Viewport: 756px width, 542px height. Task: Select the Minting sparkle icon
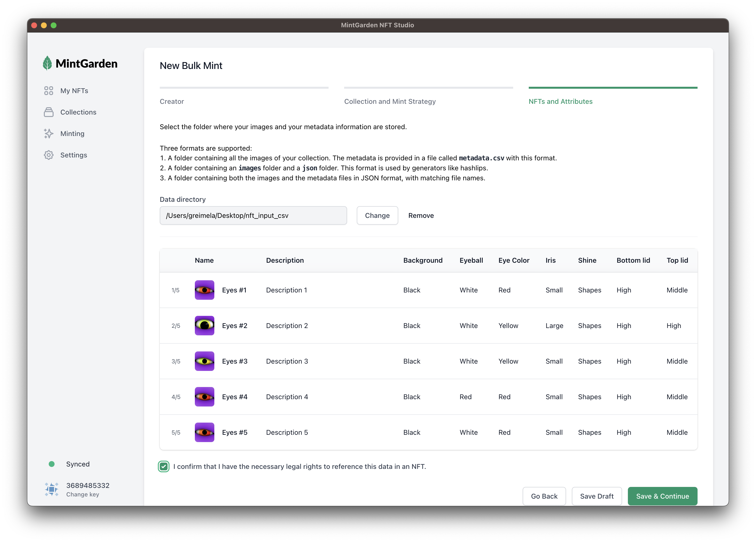49,133
